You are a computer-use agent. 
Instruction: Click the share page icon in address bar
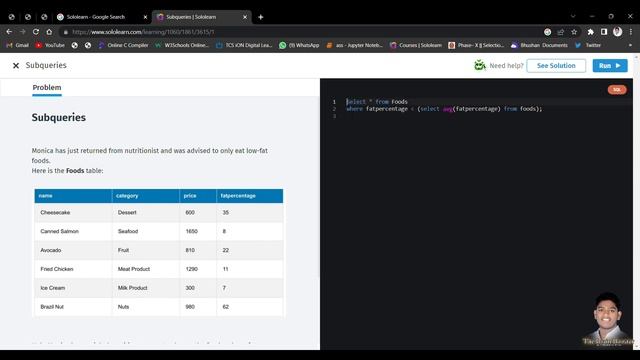pyautogui.click(x=561, y=32)
